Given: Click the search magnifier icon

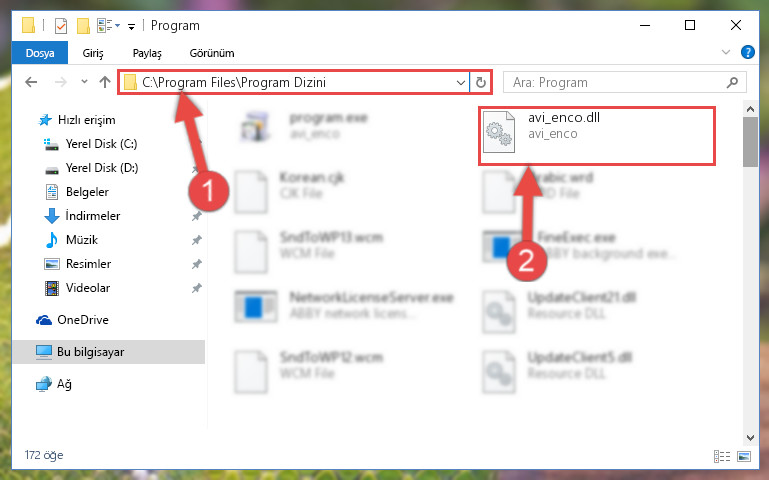Looking at the screenshot, I should (732, 82).
